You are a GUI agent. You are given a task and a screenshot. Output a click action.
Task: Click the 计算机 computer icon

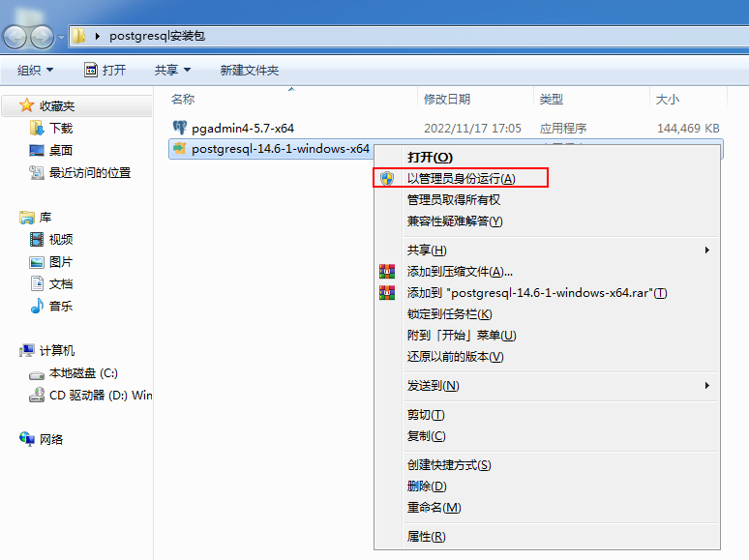[27, 350]
